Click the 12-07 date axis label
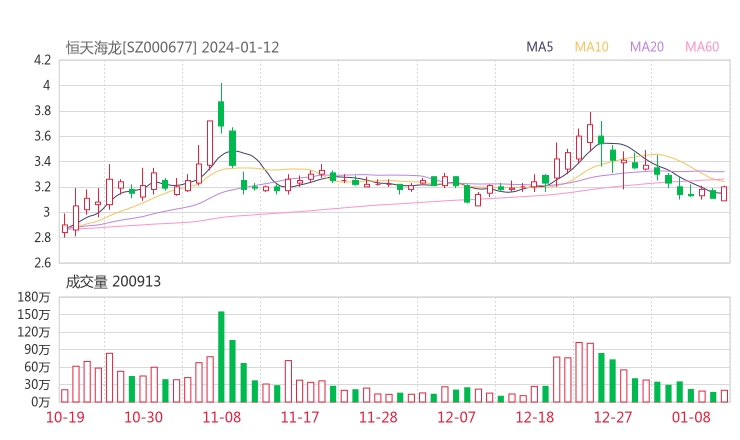The height and width of the screenshot is (440, 740). pyautogui.click(x=456, y=417)
